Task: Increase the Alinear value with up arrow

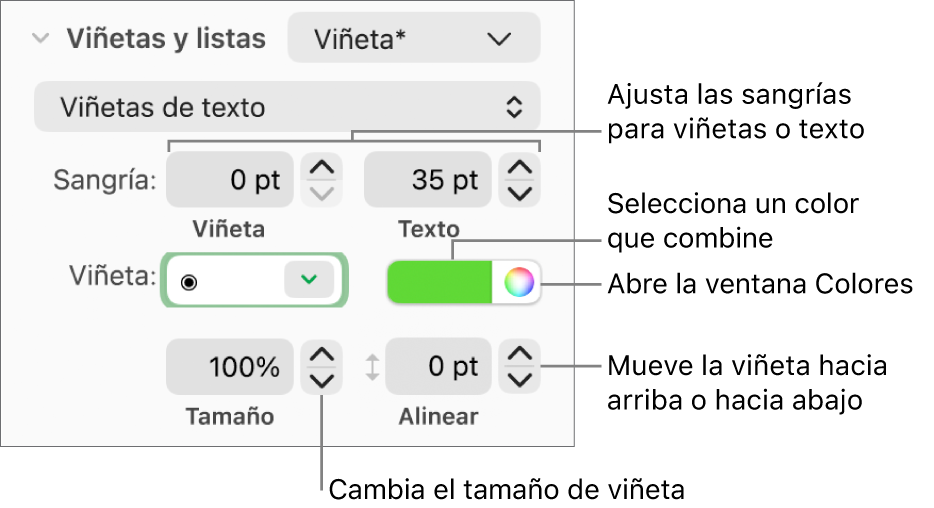Action: (520, 355)
